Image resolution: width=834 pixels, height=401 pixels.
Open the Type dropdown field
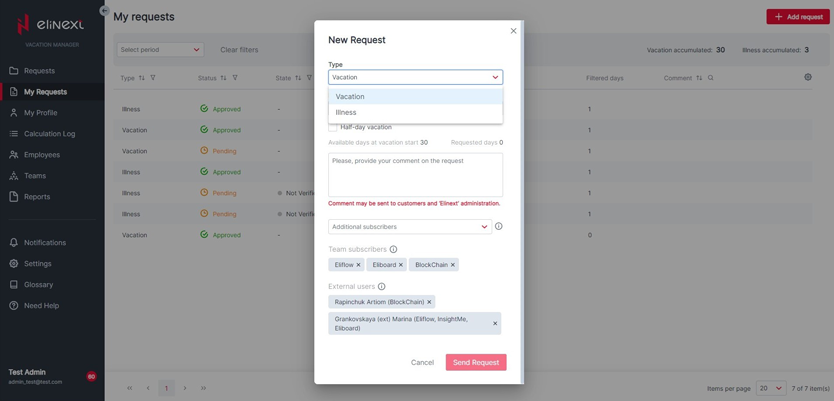(x=414, y=77)
